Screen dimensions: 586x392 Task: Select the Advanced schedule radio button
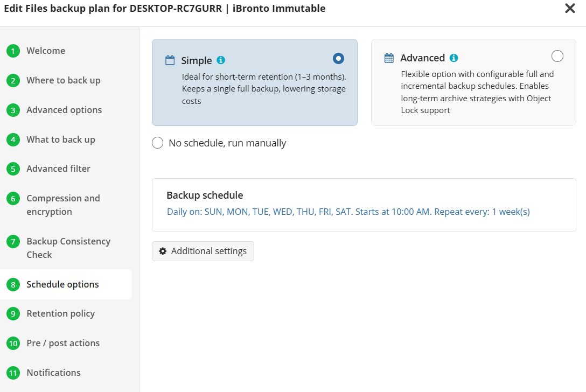557,56
